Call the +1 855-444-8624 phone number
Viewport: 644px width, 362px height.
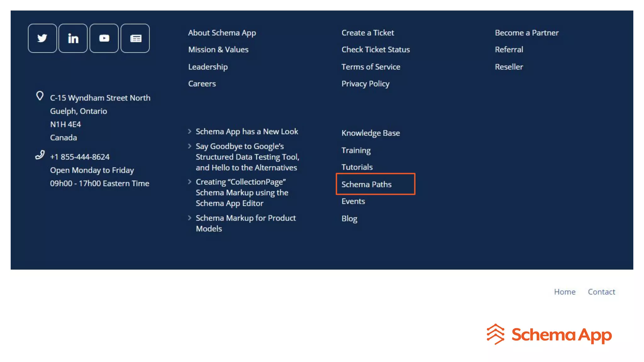[80, 157]
